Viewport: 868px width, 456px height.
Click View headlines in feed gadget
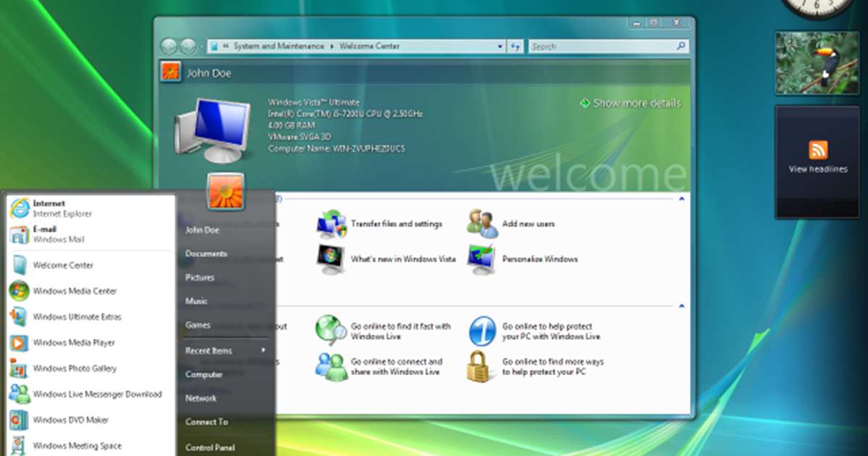point(817,169)
